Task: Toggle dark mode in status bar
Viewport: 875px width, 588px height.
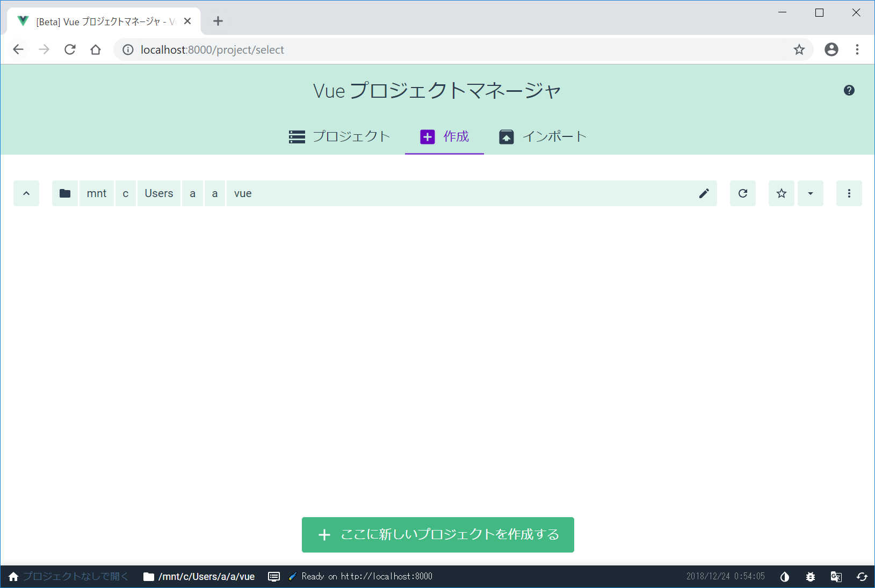Action: (x=785, y=577)
